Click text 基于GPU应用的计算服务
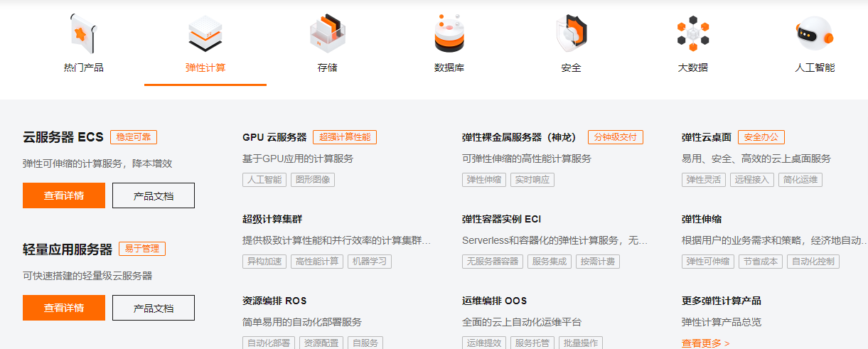The image size is (868, 349). [x=298, y=159]
